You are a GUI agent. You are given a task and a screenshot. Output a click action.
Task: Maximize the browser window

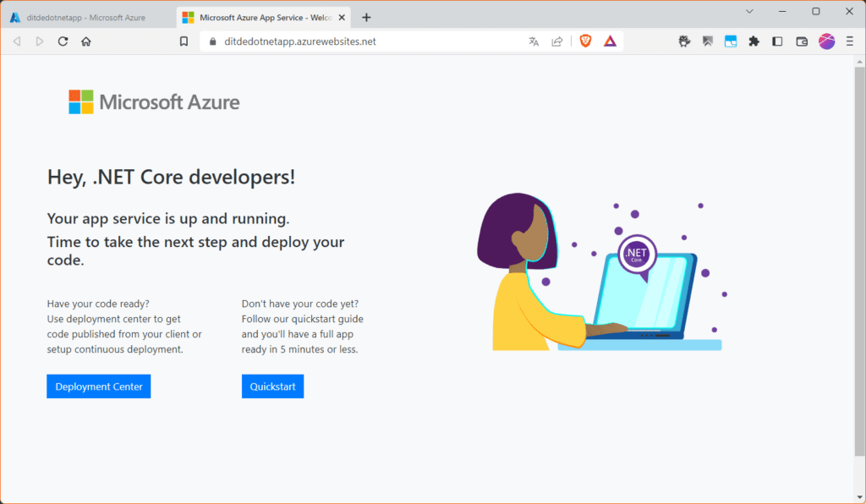[816, 11]
